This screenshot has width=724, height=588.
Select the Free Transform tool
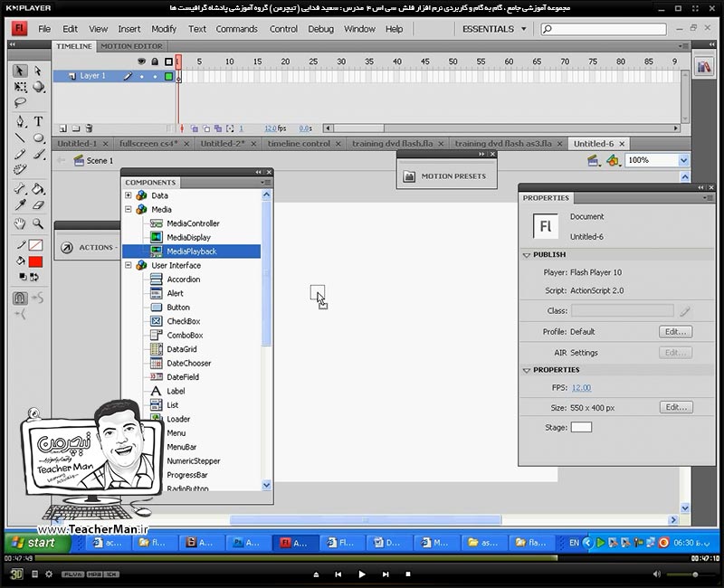pyautogui.click(x=20, y=87)
